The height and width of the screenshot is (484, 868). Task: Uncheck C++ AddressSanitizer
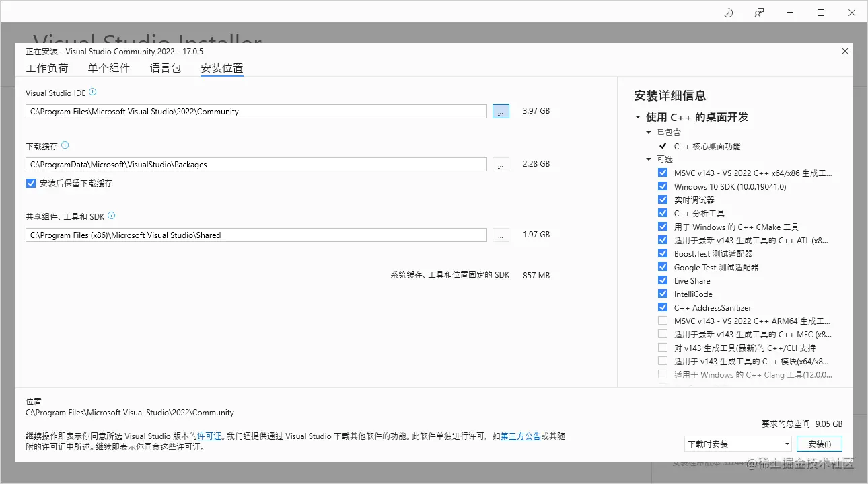pyautogui.click(x=663, y=307)
